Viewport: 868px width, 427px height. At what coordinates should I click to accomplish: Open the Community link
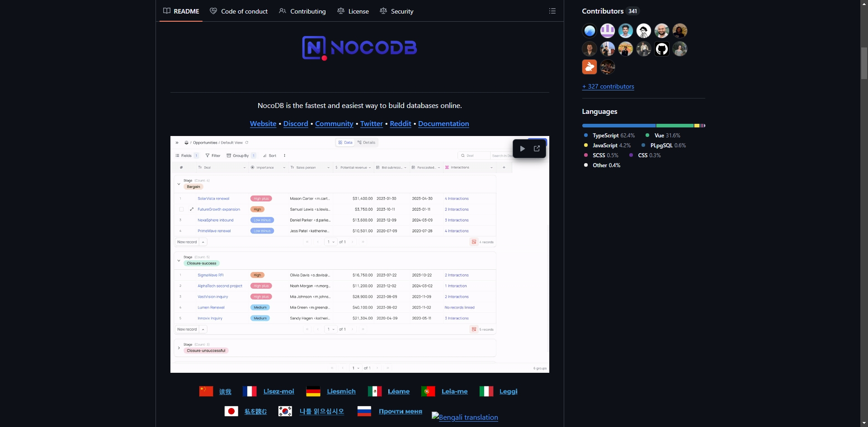click(334, 124)
